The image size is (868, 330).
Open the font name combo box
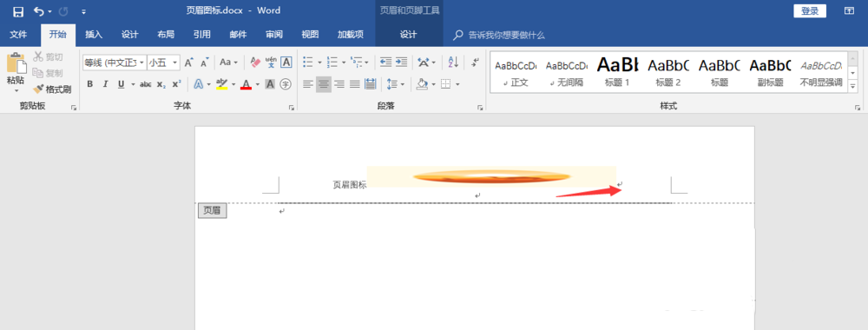(x=114, y=63)
